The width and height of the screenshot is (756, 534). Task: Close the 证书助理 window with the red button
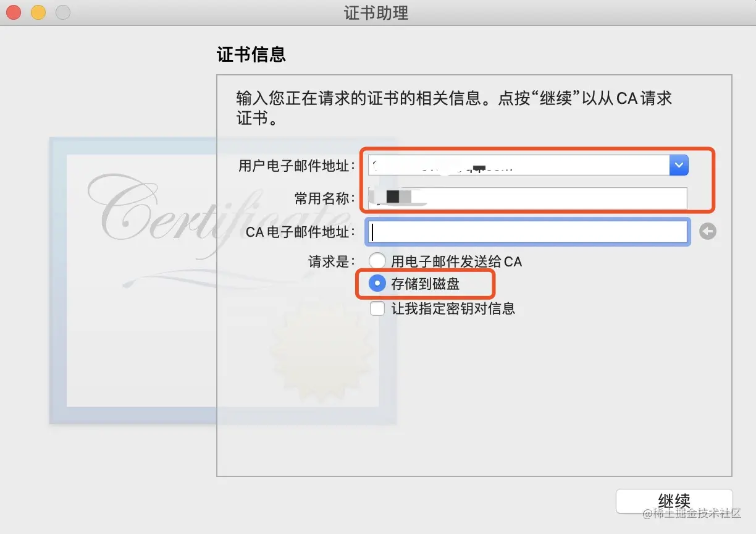[x=14, y=12]
